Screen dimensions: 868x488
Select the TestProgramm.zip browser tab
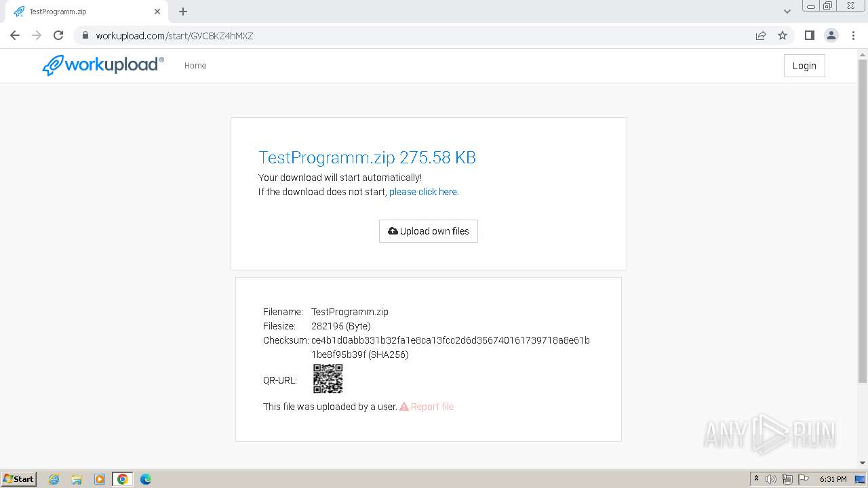(x=87, y=12)
